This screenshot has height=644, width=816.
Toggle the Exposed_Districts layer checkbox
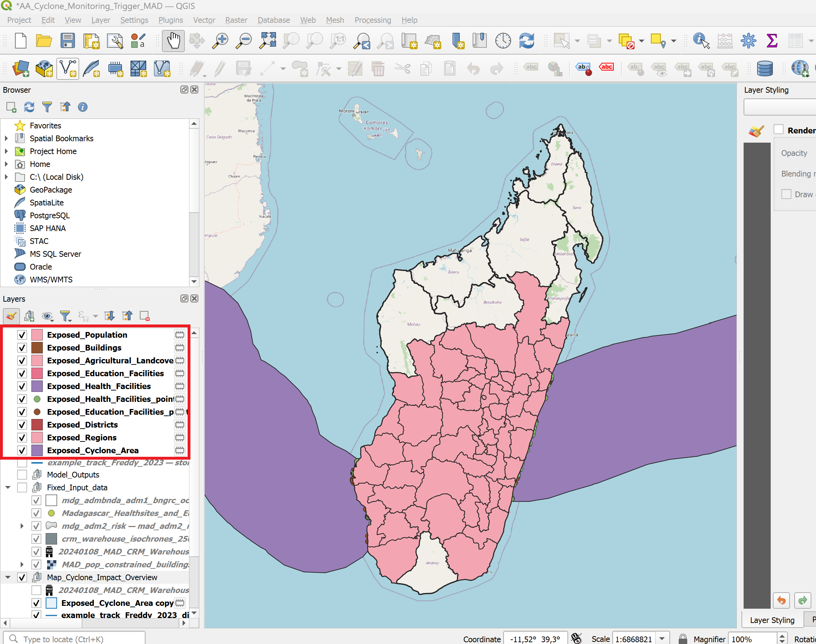(22, 425)
